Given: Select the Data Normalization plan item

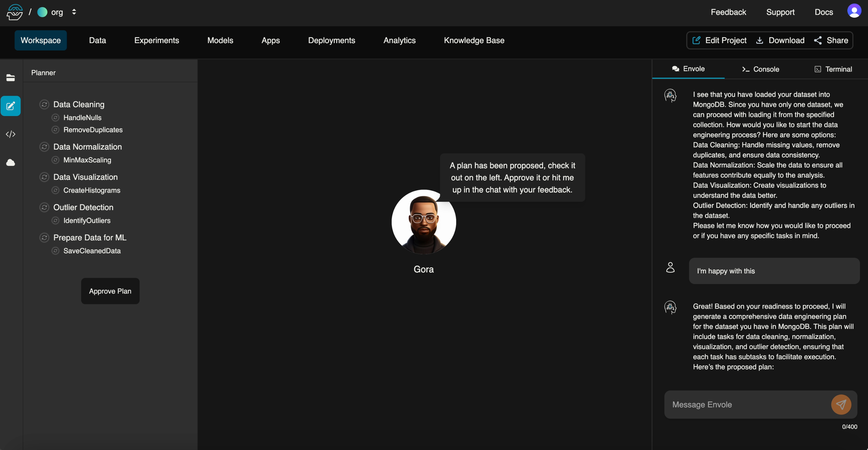Looking at the screenshot, I should coord(87,147).
